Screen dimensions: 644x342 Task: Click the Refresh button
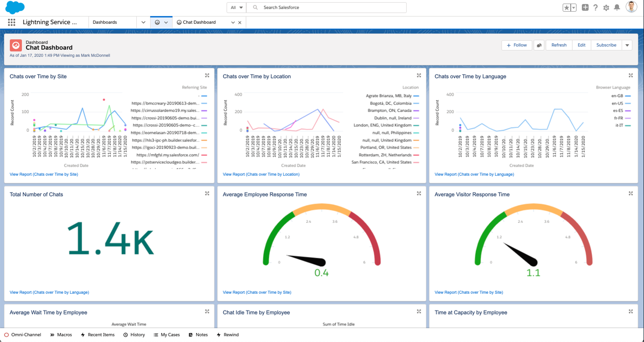pyautogui.click(x=559, y=45)
